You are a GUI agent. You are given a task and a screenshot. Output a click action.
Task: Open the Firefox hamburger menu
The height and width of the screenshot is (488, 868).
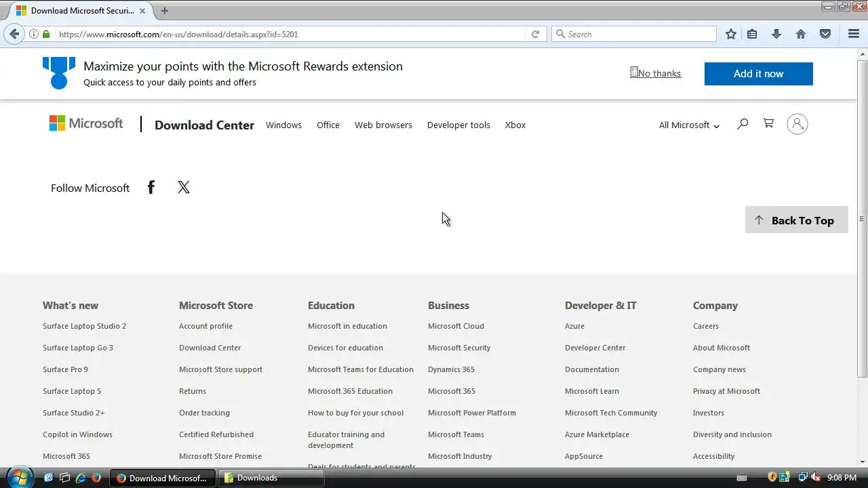(x=854, y=34)
